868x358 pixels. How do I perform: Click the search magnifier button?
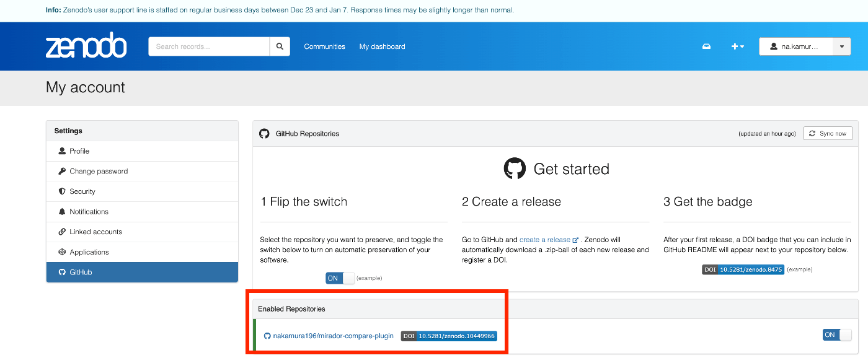tap(280, 46)
